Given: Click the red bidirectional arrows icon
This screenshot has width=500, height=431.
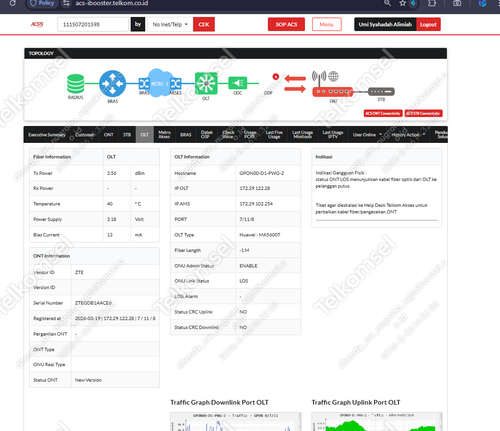Looking at the screenshot, I should point(295,84).
